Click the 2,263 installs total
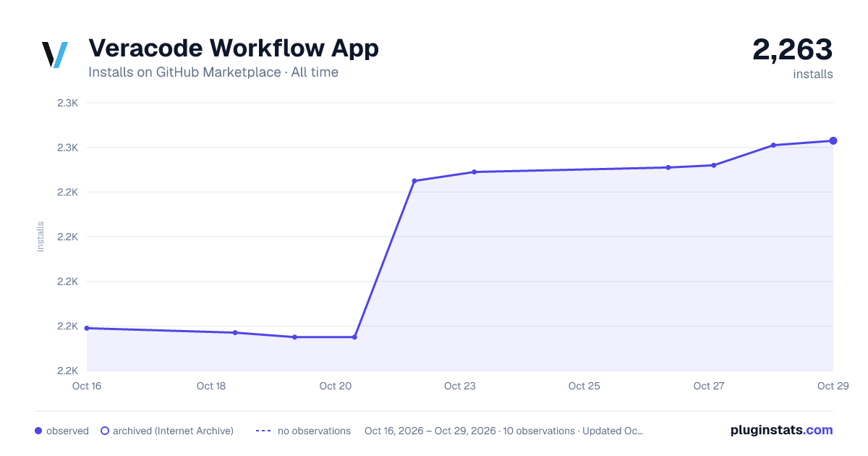Viewport: 868px width, 456px height. coord(793,50)
